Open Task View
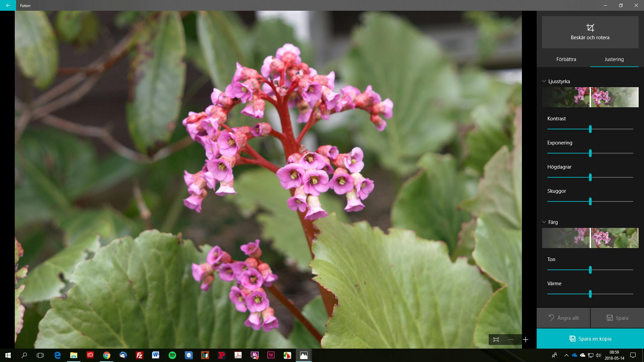644x362 pixels. pos(40,355)
